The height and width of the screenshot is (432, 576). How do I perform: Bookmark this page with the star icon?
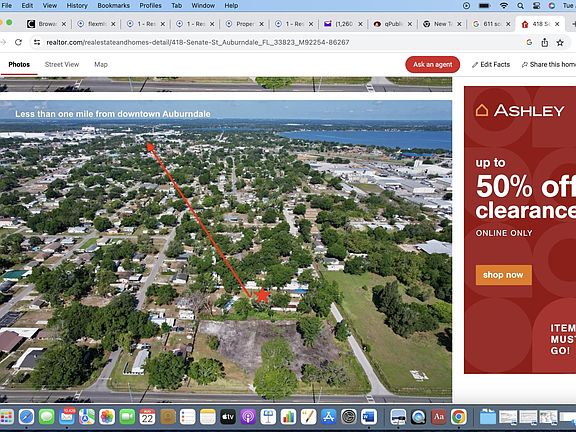560,43
